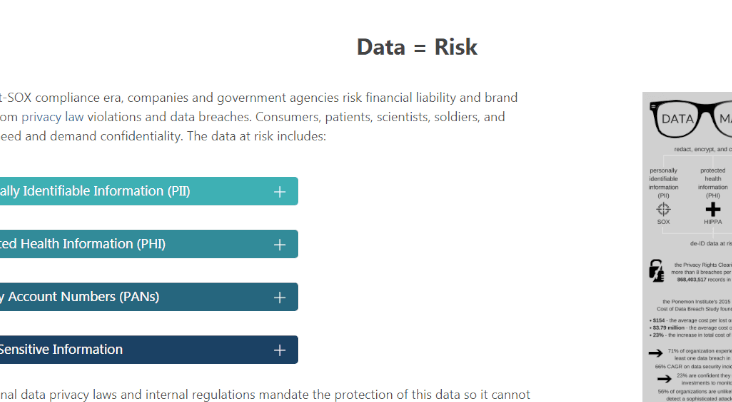Open the privacy law link

pos(53,117)
